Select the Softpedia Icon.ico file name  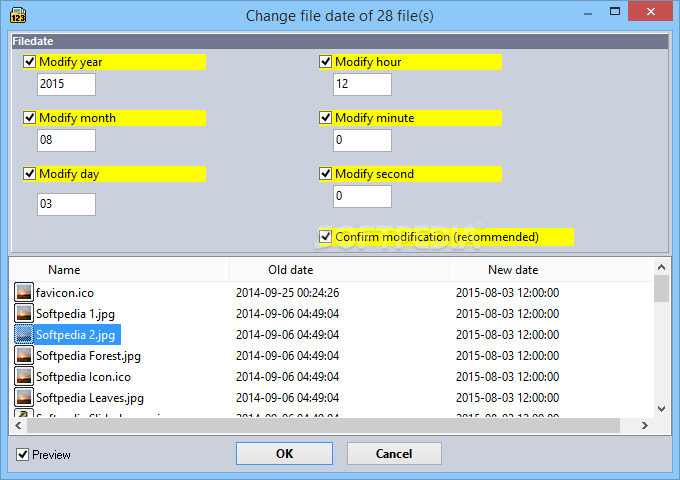(83, 377)
